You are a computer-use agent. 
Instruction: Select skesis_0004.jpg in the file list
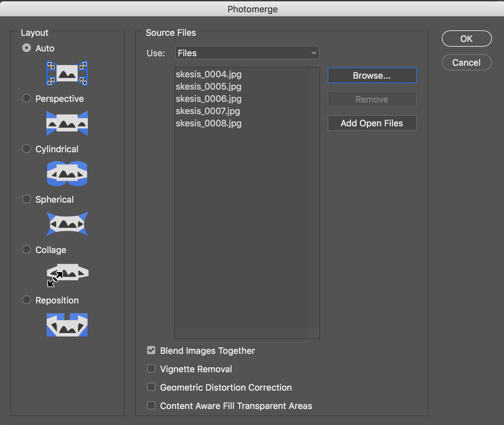point(209,74)
